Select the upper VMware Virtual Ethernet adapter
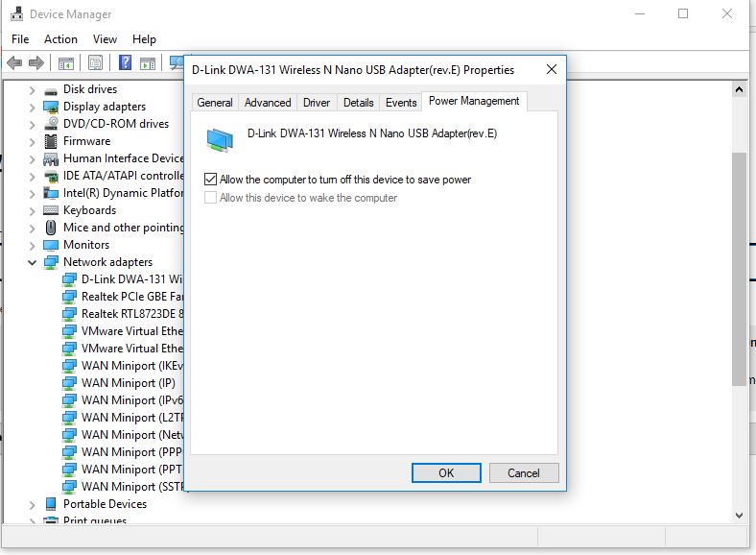The width and height of the screenshot is (756, 555). point(132,331)
